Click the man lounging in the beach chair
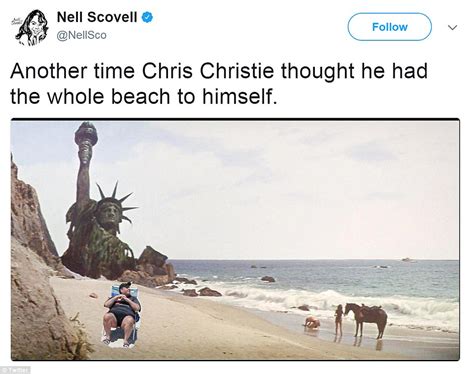The width and height of the screenshot is (474, 374). click(122, 314)
